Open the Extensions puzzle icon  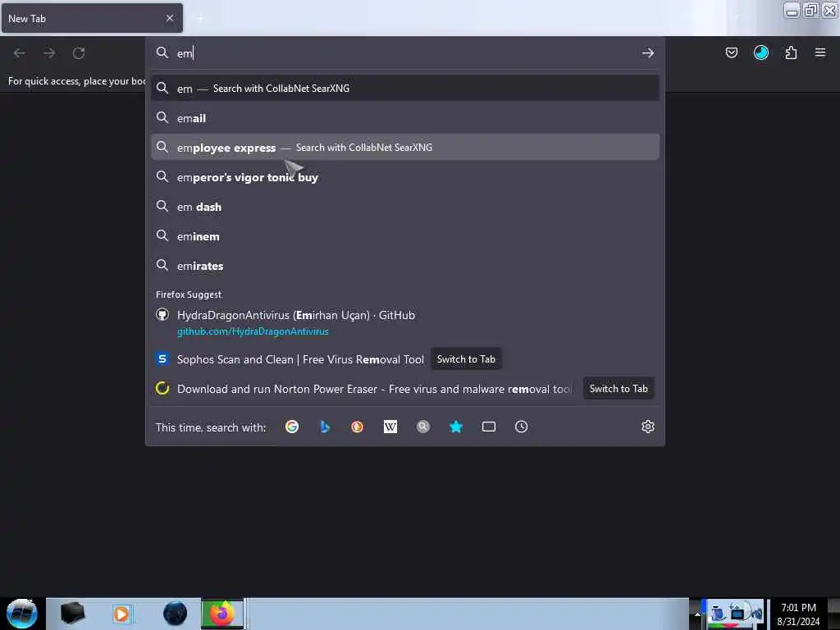[791, 52]
